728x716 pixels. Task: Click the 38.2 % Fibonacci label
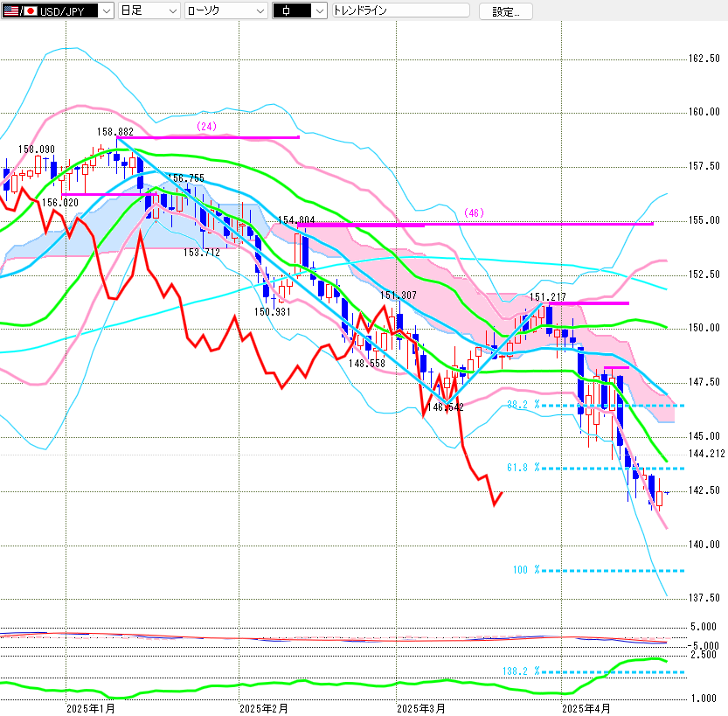pyautogui.click(x=523, y=405)
